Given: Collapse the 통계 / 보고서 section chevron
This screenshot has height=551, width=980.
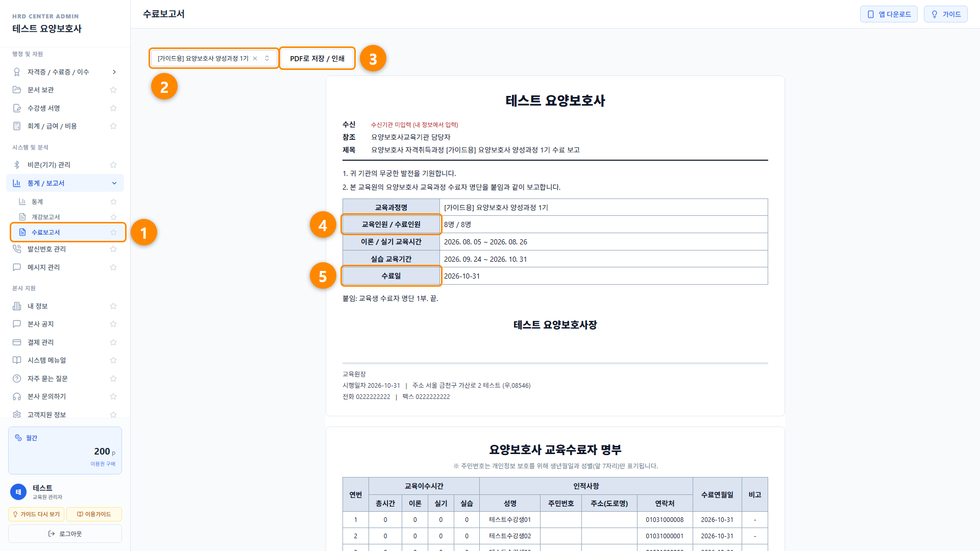Looking at the screenshot, I should 114,183.
